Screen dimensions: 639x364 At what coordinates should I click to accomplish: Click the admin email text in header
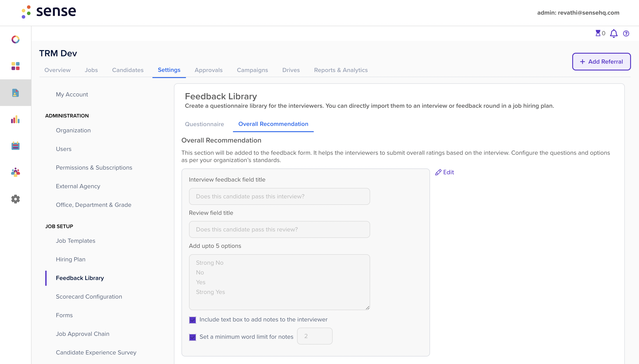pyautogui.click(x=578, y=12)
